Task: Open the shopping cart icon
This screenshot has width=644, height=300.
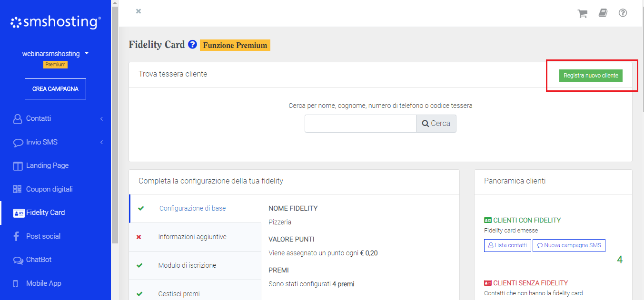Action: pos(582,13)
